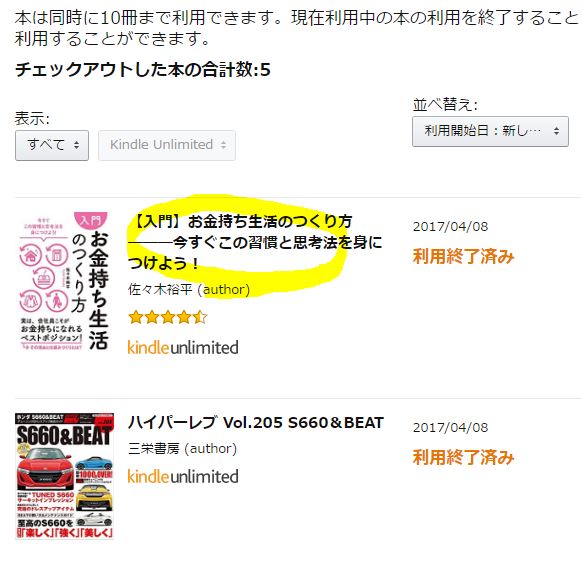Open the 【入門】お金持ち生活のつくり方 title link
Viewport: 581px width, 562px height.
255,242
